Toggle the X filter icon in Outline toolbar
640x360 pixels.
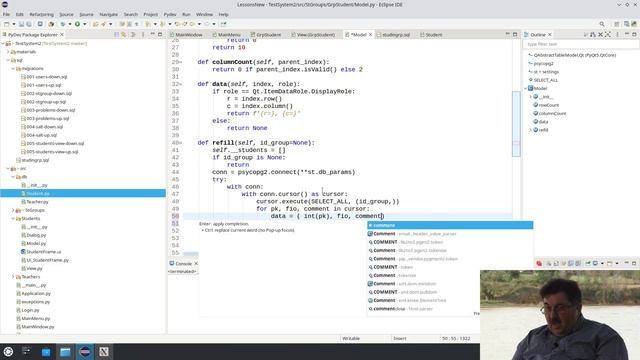(x=600, y=35)
